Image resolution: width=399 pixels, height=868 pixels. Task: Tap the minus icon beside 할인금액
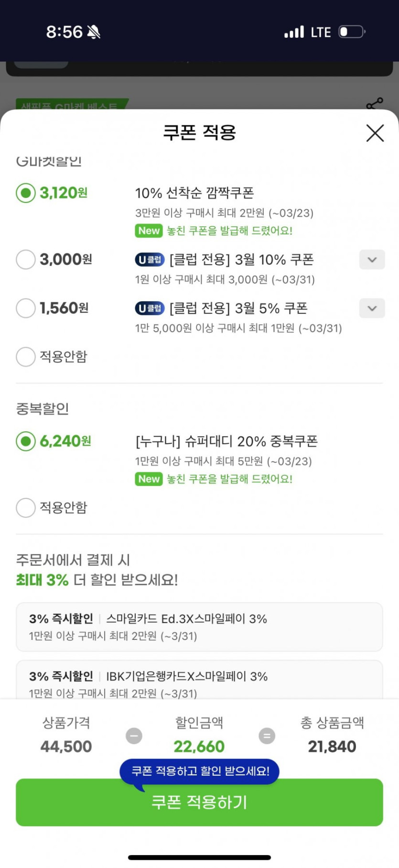(134, 736)
